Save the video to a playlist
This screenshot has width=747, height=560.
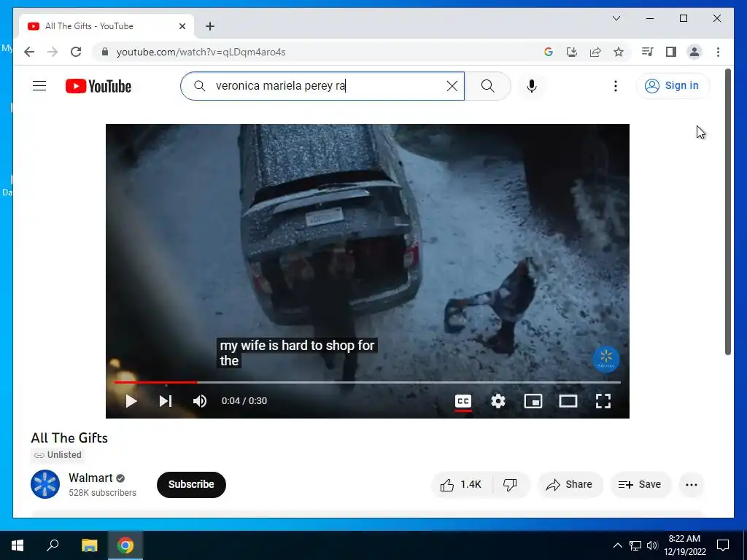coord(640,485)
